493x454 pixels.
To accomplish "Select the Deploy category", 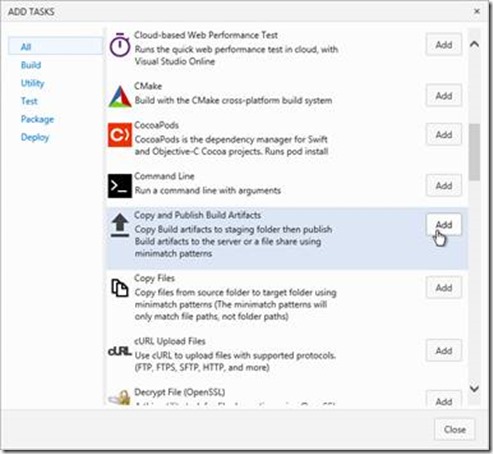I will pyautogui.click(x=35, y=137).
